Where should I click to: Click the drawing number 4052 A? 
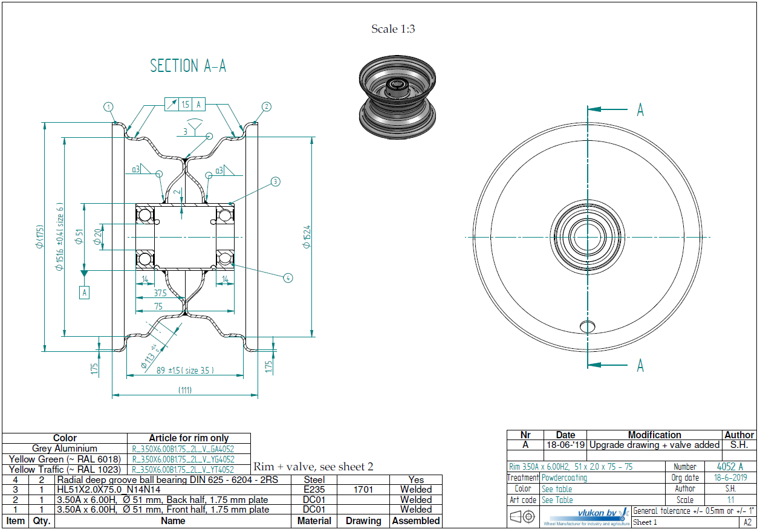729,467
